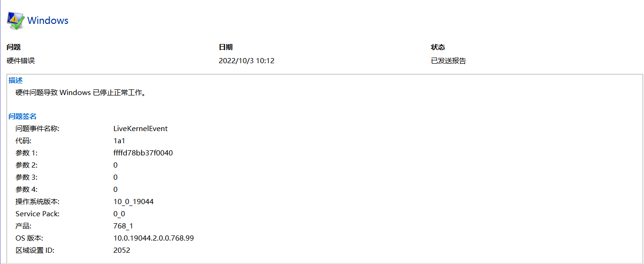Screen dimensions: 644x264
Task: Select the LiveKernelEvent event name value
Action: 141,129
